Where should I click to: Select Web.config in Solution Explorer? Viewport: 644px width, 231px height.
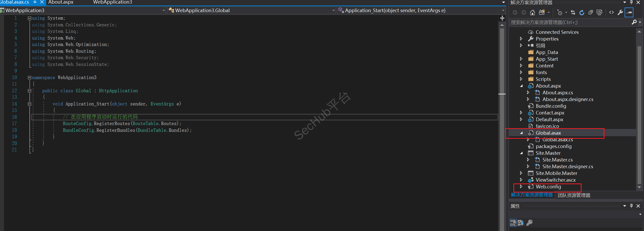tap(548, 187)
